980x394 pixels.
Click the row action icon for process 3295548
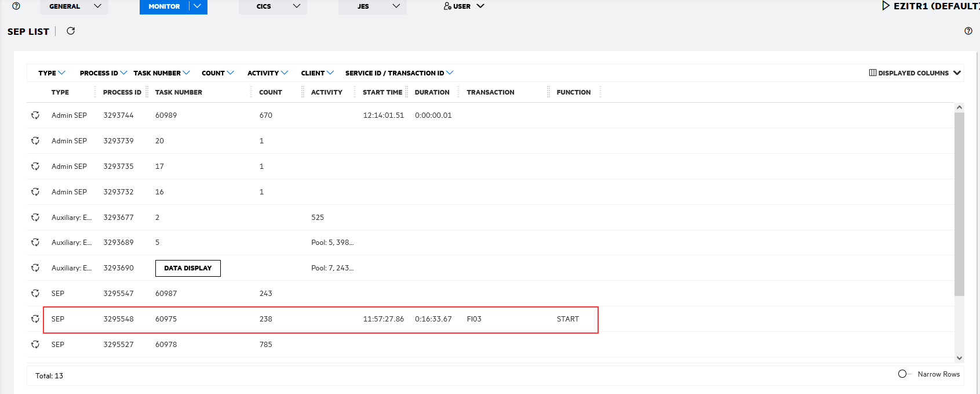pos(35,319)
